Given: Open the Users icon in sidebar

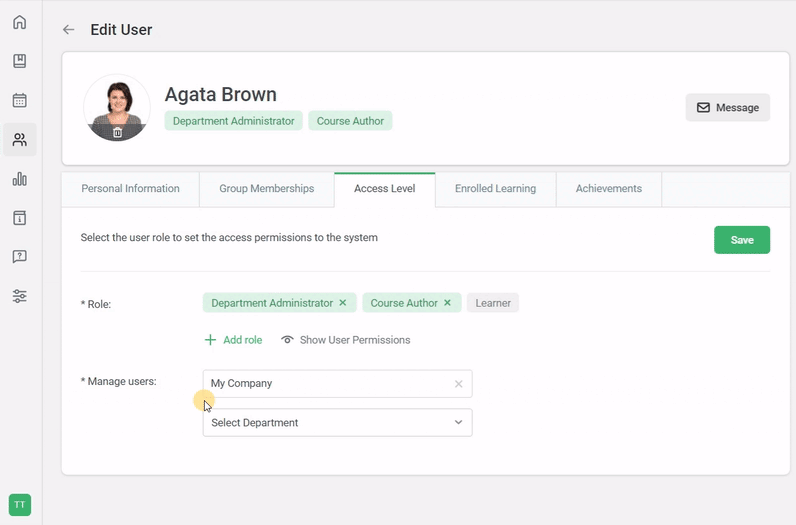Looking at the screenshot, I should pos(20,140).
